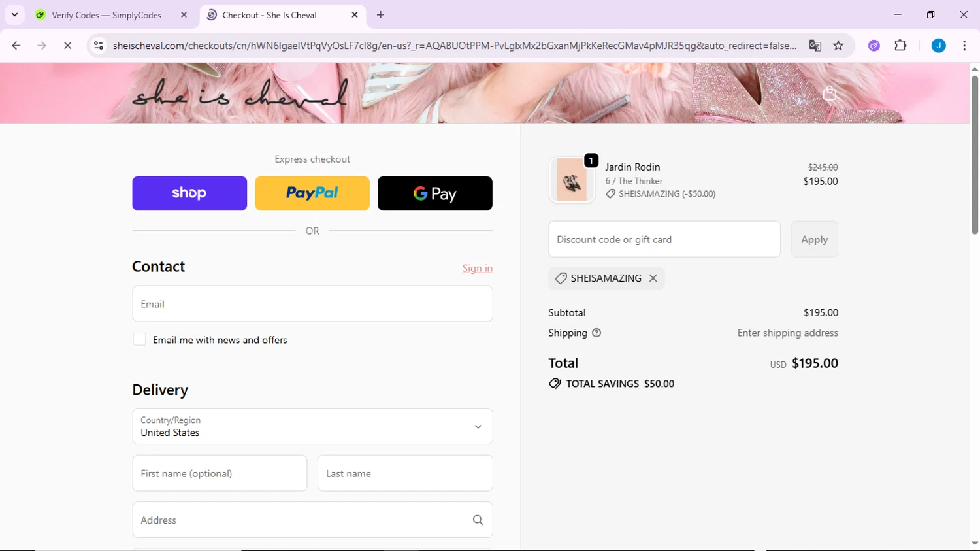Close the Checkout - She Is Cheval tab
The width and height of the screenshot is (980, 551).
pyautogui.click(x=355, y=15)
